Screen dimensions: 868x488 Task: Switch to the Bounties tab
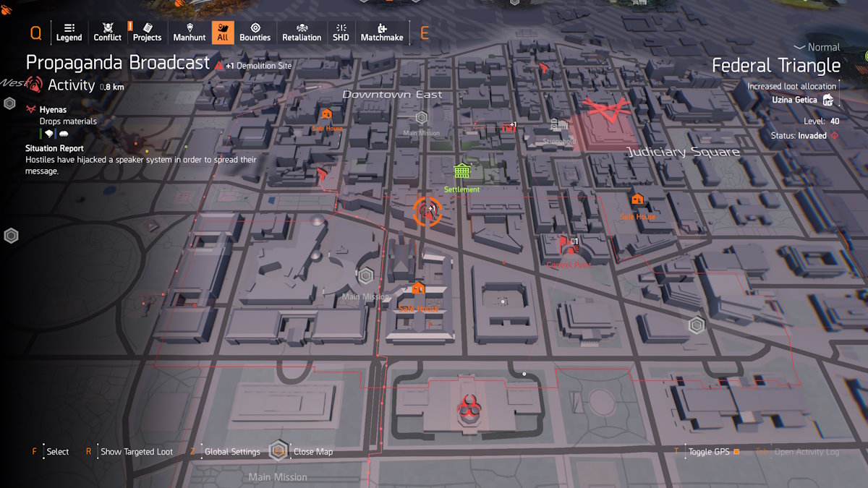(255, 32)
